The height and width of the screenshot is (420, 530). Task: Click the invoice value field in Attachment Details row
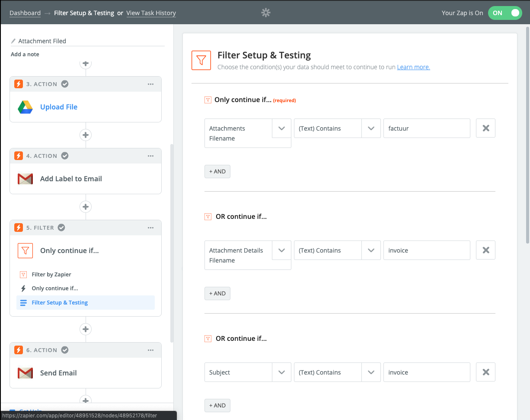427,250
